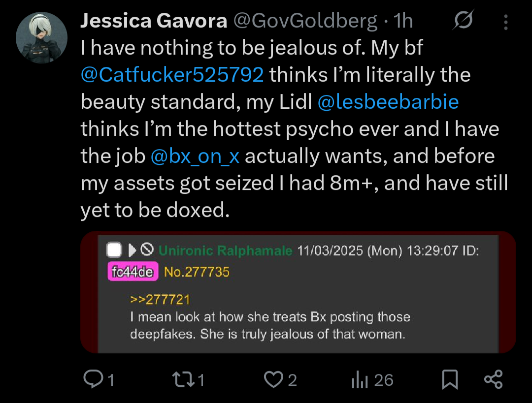532x403 pixels.
Task: Tick the checkbox in the quoted post
Action: click(114, 250)
